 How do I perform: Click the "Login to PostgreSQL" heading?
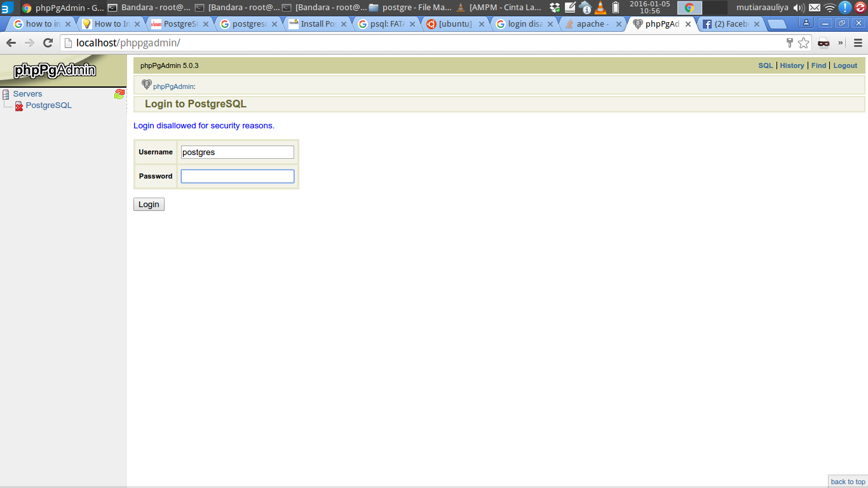(196, 104)
